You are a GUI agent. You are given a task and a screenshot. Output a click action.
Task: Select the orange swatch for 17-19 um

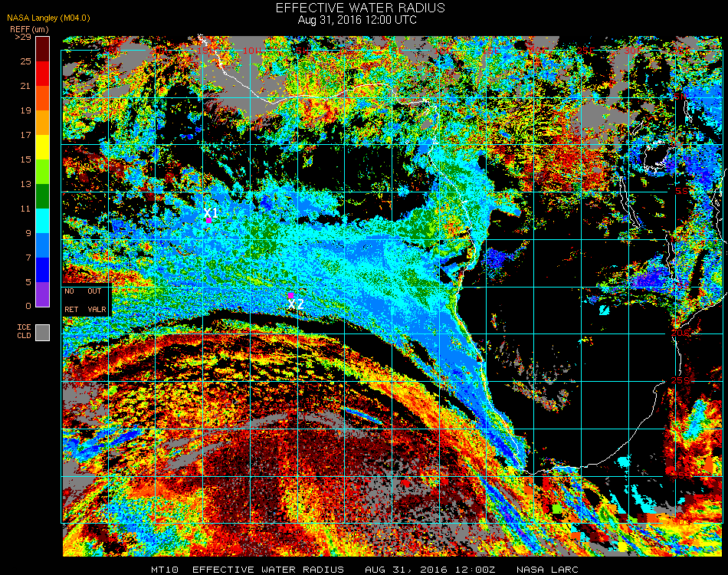tap(42, 123)
